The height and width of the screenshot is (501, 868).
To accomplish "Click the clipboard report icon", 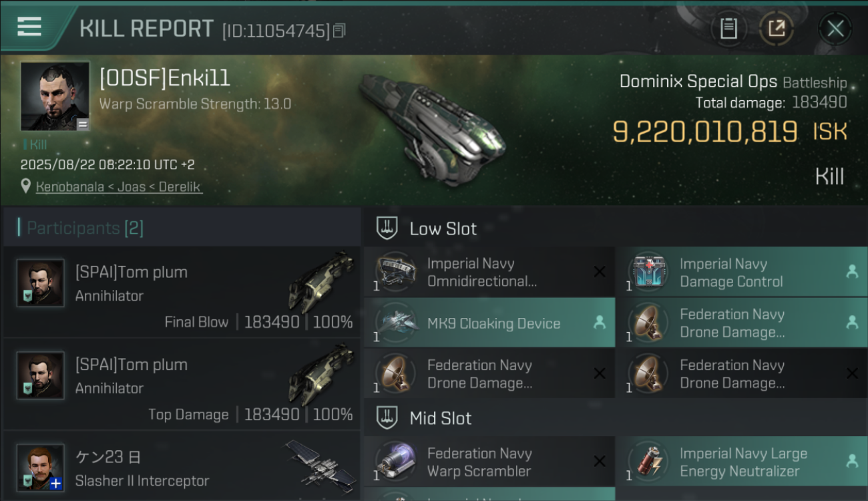I will 728,29.
